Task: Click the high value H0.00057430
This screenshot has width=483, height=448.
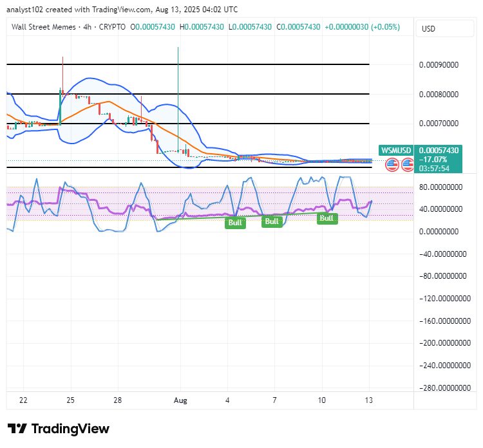Action: click(x=202, y=27)
